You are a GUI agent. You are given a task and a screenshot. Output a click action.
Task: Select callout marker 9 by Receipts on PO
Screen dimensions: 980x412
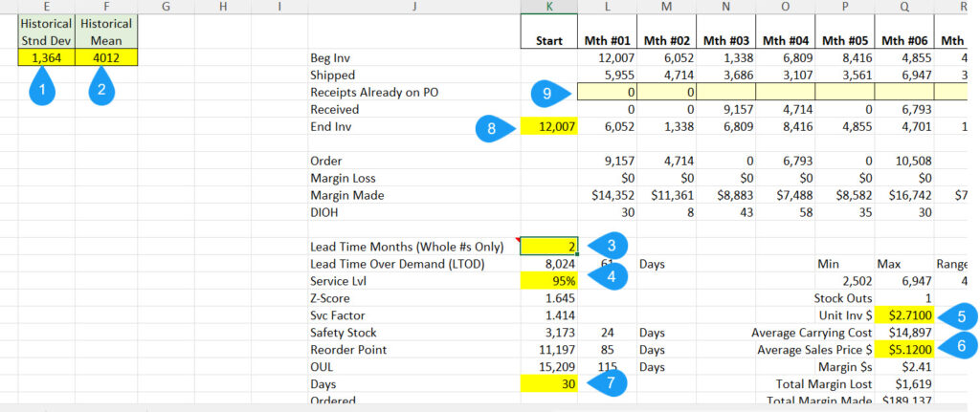pos(549,93)
